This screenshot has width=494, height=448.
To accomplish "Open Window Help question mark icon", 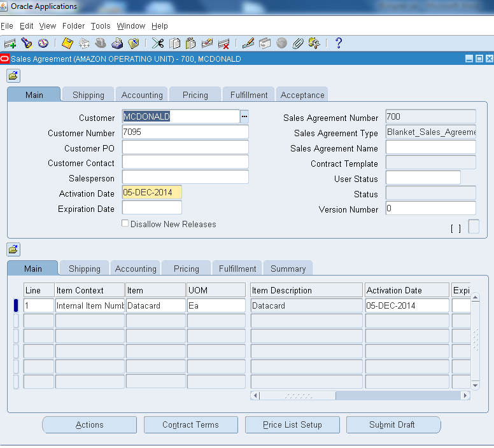I will [x=339, y=43].
